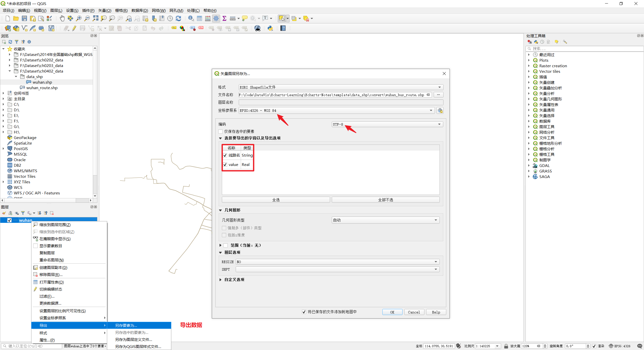Click the metasearch binoculars globe icon
The width and height of the screenshot is (644, 350).
[257, 28]
